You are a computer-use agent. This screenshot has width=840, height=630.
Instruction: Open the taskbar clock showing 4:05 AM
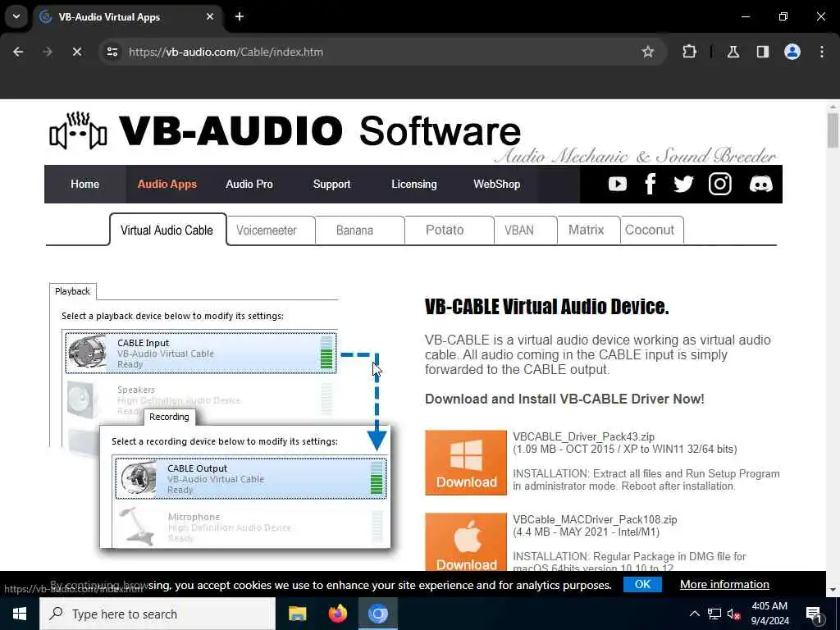click(x=769, y=614)
